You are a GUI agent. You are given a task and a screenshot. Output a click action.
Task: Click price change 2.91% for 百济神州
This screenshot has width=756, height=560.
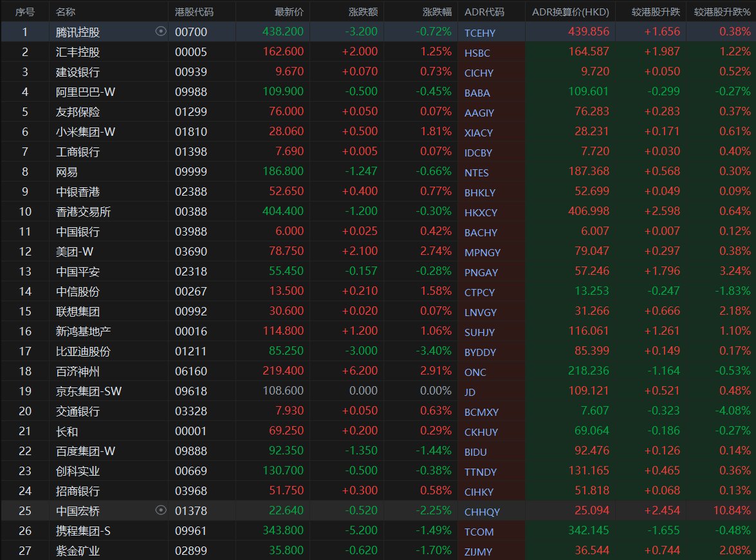[436, 371]
